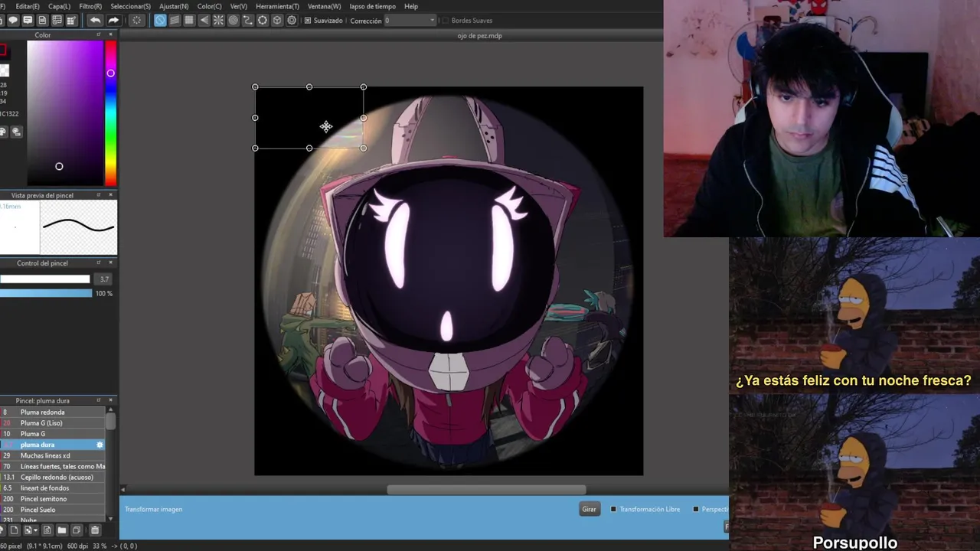Click the page document toolbar icon
Viewport: 980px width, 551px height.
coord(42,21)
